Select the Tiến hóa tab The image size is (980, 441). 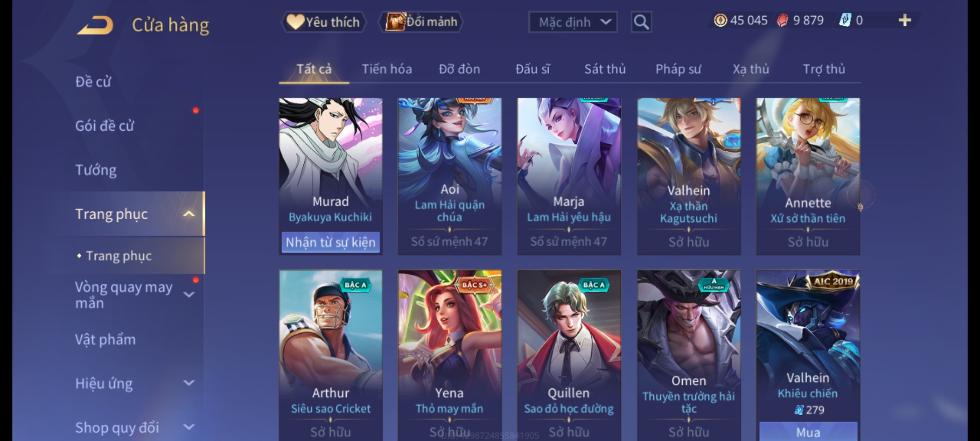(x=387, y=69)
